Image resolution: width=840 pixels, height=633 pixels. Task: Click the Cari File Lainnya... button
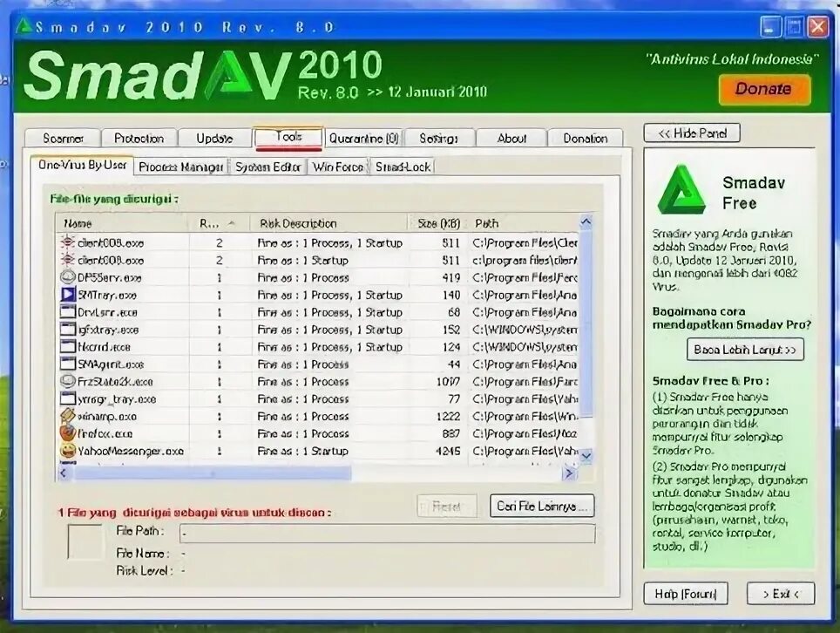542,506
